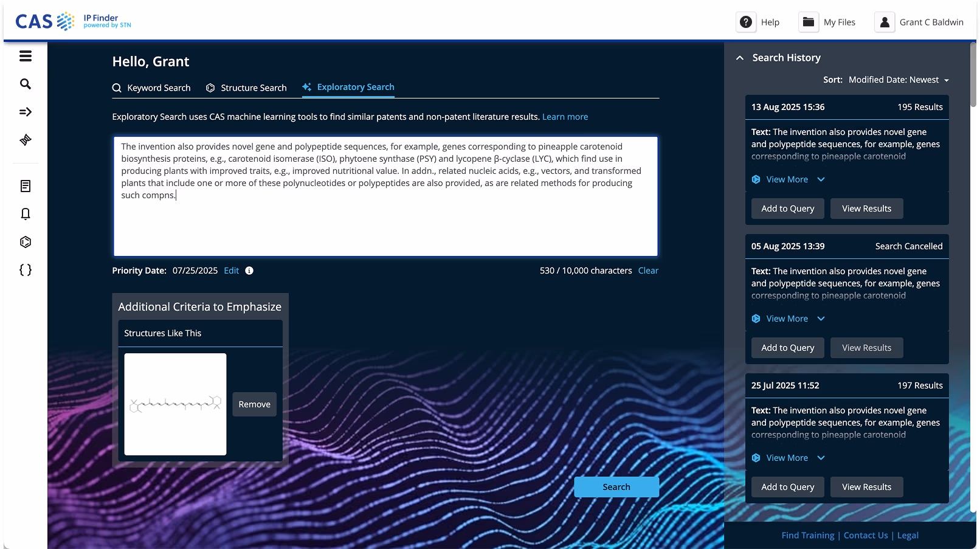
Task: Expand View More chevron for 25 Jul entry
Action: [x=821, y=458]
